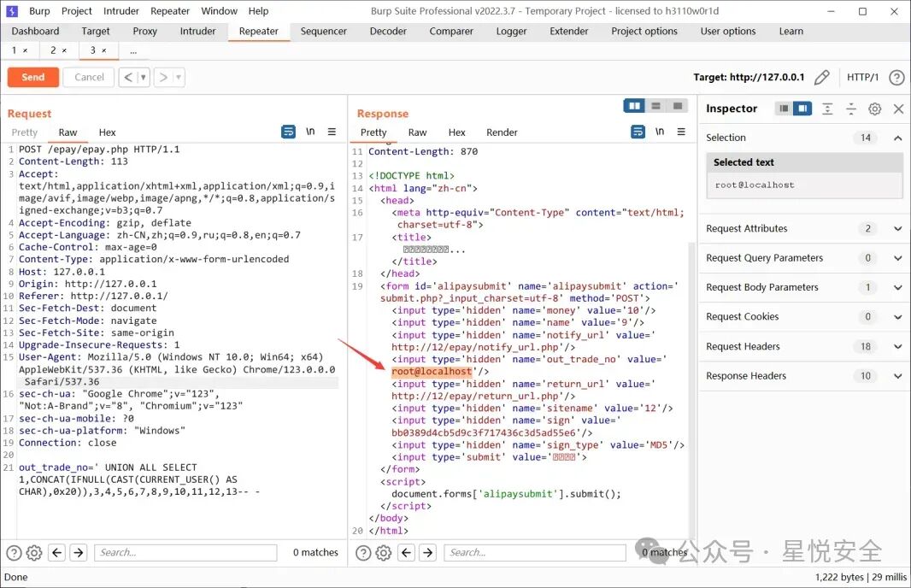Set Inspector single-column layout icon

[784, 109]
